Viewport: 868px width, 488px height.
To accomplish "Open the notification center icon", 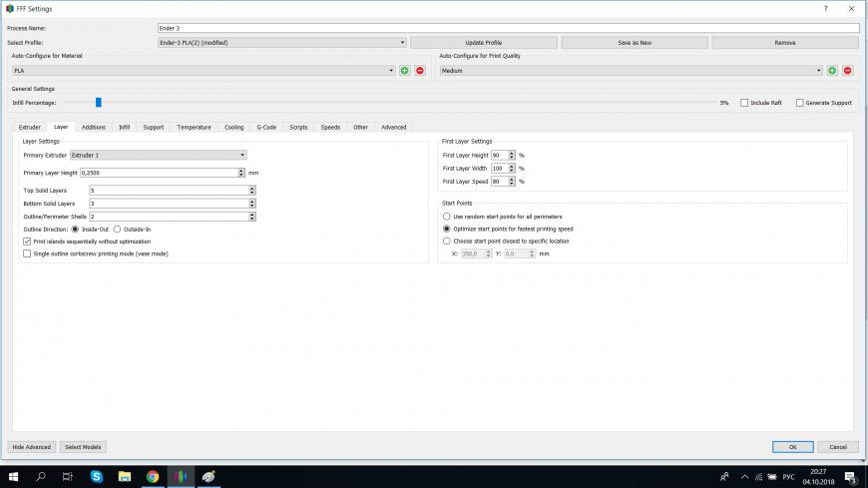I will pyautogui.click(x=850, y=476).
